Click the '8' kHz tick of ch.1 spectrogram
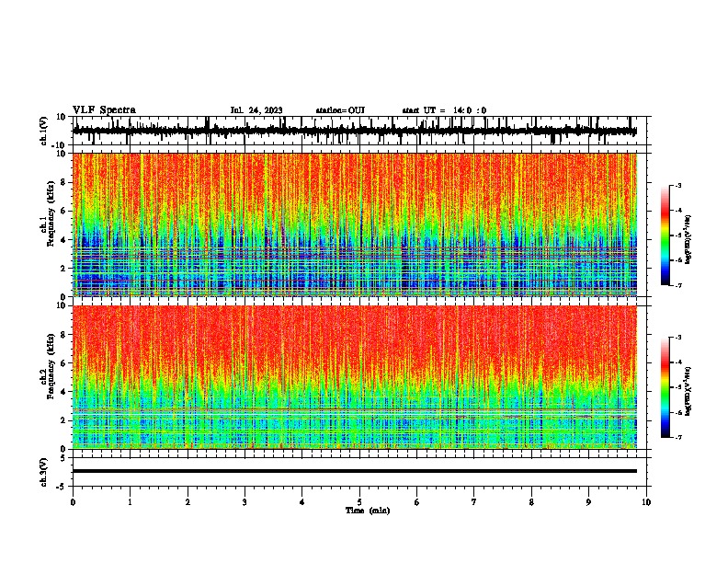The width and height of the screenshot is (728, 563). [x=63, y=182]
